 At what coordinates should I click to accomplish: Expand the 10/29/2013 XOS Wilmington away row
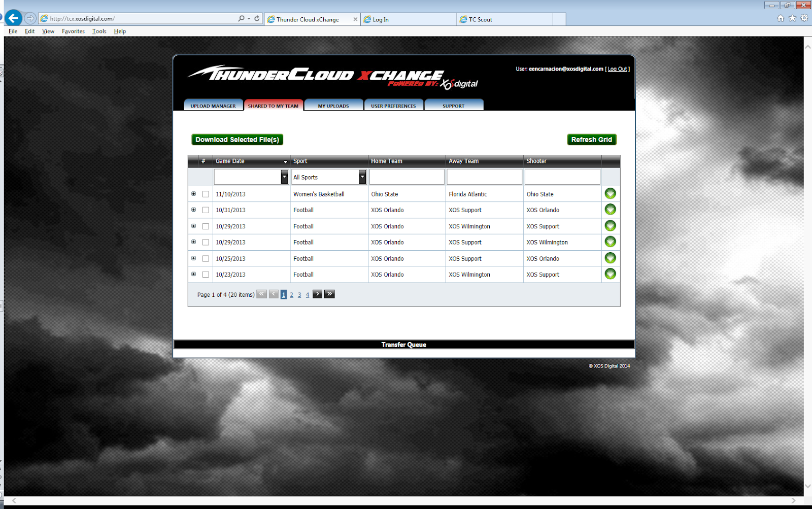click(193, 226)
